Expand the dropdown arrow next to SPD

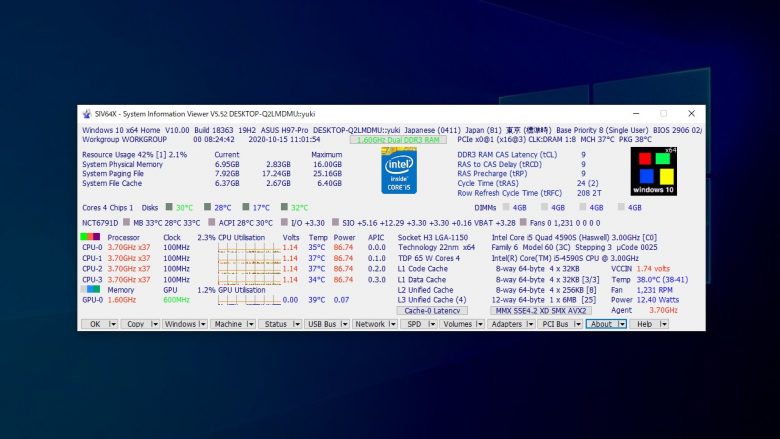[432, 324]
